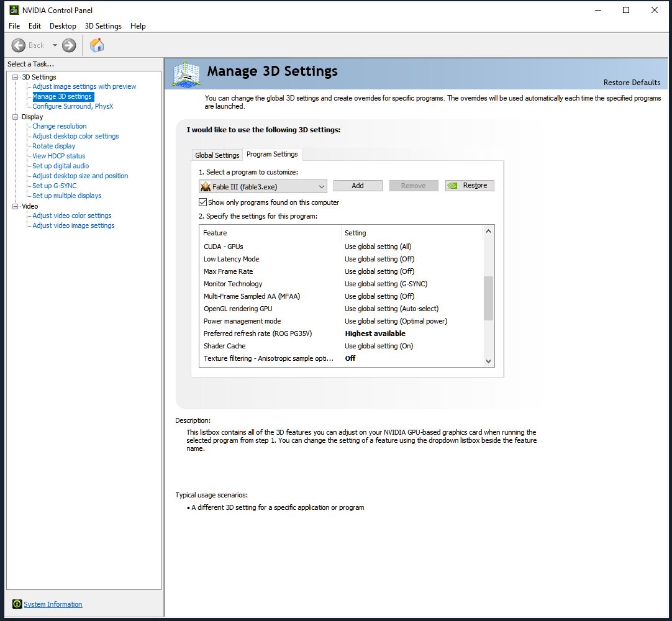Click Restore Defaults link

pos(632,83)
